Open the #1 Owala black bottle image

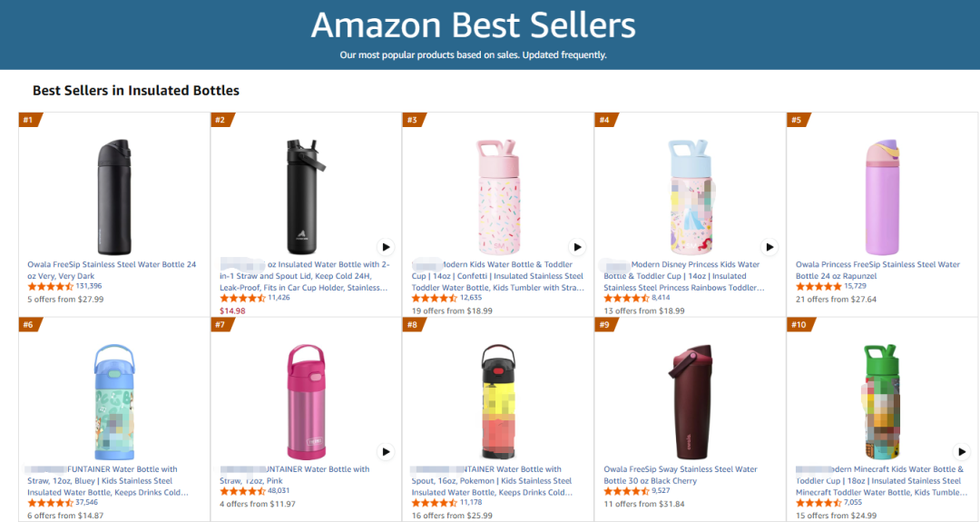[x=114, y=197]
